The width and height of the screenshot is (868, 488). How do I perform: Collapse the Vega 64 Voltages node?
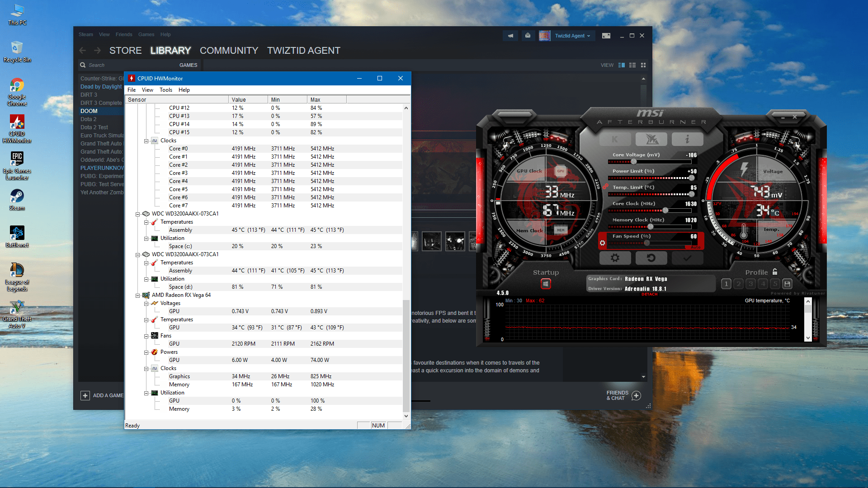pos(146,304)
